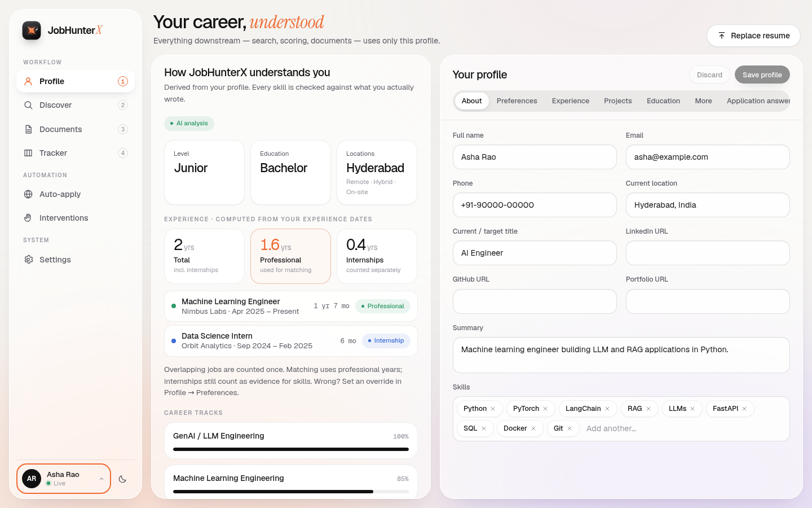812x508 pixels.
Task: Click the Interventions hand icon
Action: point(28,218)
